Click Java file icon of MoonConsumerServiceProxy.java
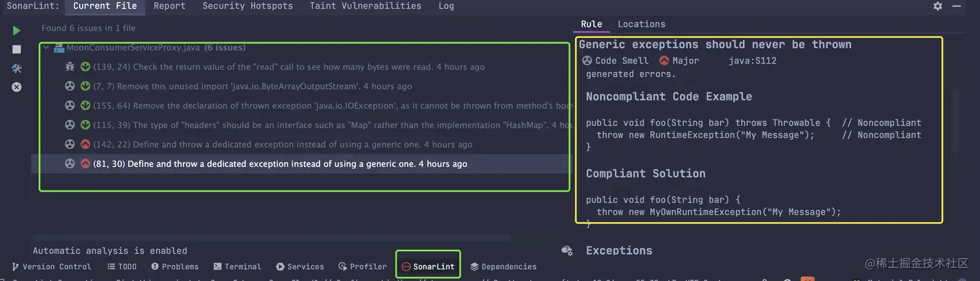Image resolution: width=980 pixels, height=281 pixels. click(x=59, y=48)
